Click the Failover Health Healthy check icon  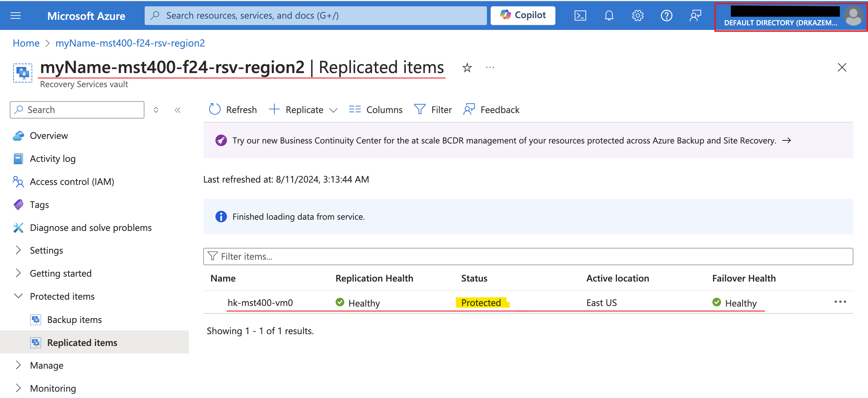[x=717, y=302]
